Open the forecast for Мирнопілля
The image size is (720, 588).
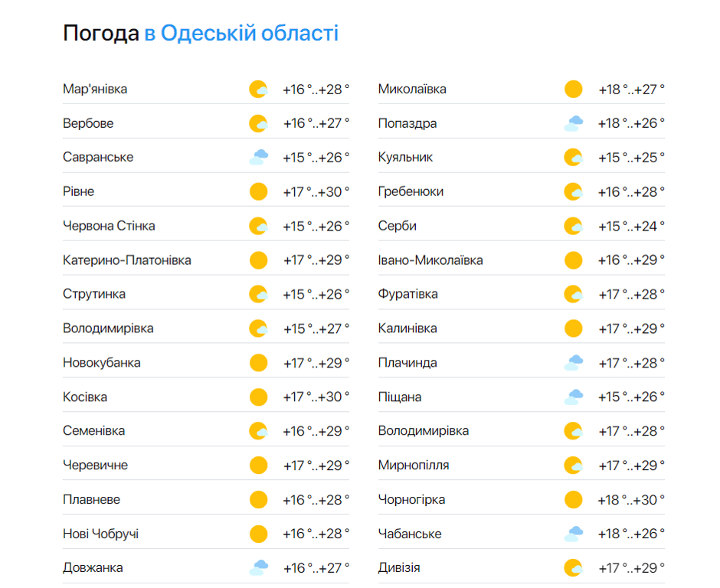(411, 465)
